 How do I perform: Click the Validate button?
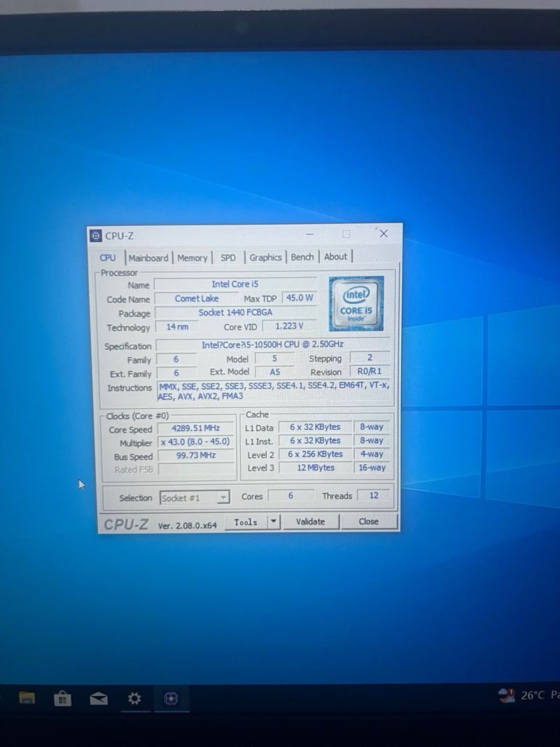tap(311, 522)
